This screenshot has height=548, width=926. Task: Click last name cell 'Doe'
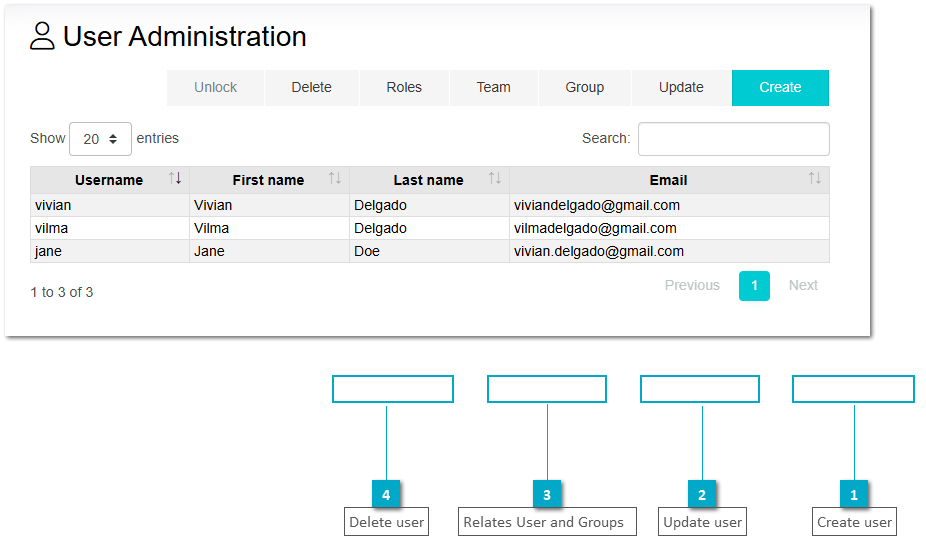pos(429,251)
